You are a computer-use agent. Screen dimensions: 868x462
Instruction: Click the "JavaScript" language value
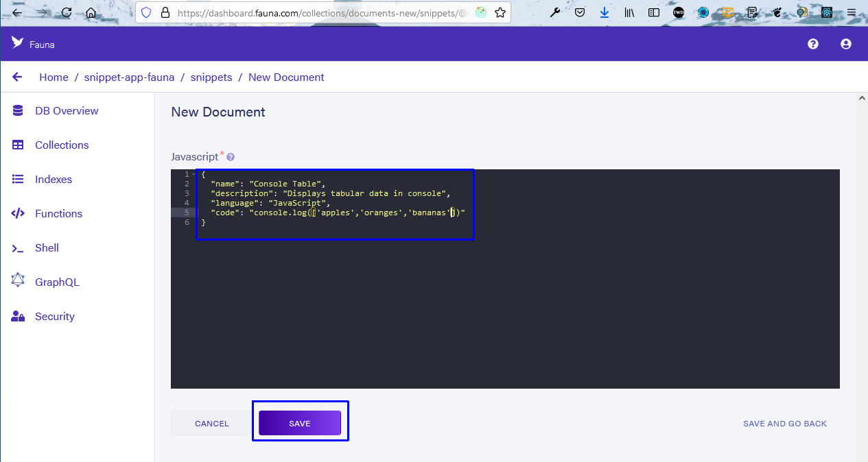[x=297, y=203]
